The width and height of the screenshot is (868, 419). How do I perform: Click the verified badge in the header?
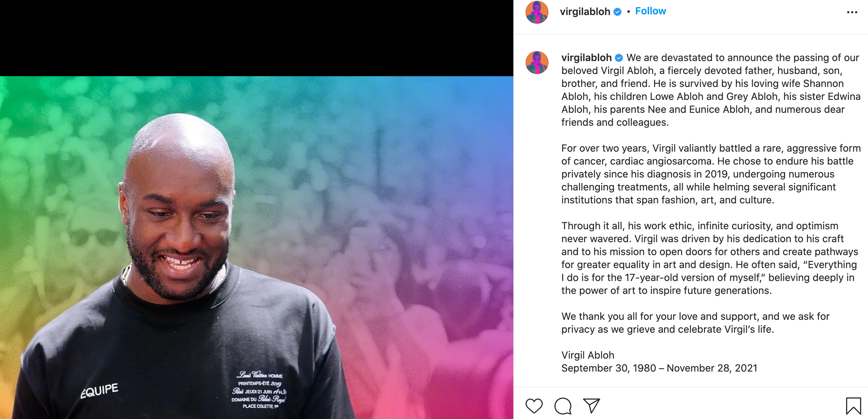(x=617, y=12)
